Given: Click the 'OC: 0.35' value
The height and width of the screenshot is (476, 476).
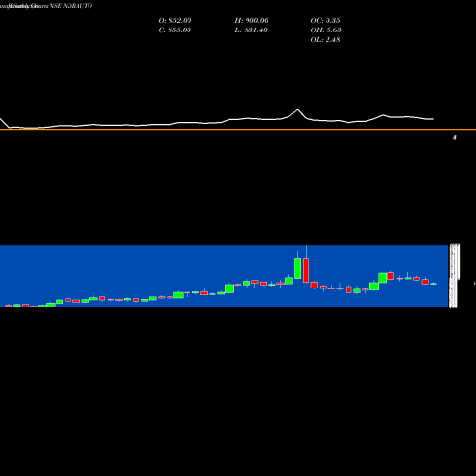Looking at the screenshot, I should (x=326, y=21).
